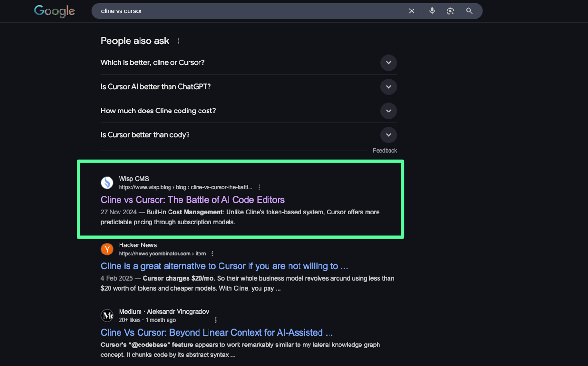Viewport: 588px width, 366px height.
Task: Click "Medium · Aleksandr Vinogradov" source name
Action: 164,312
